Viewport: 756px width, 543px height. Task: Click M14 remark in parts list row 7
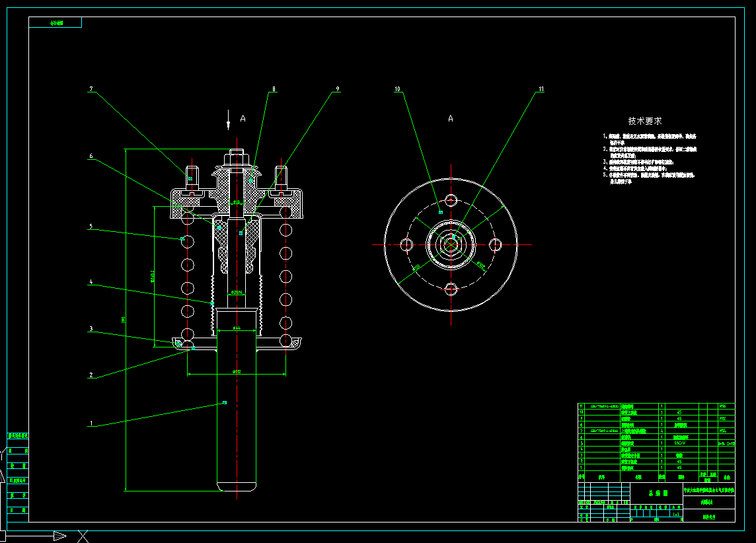pos(722,431)
